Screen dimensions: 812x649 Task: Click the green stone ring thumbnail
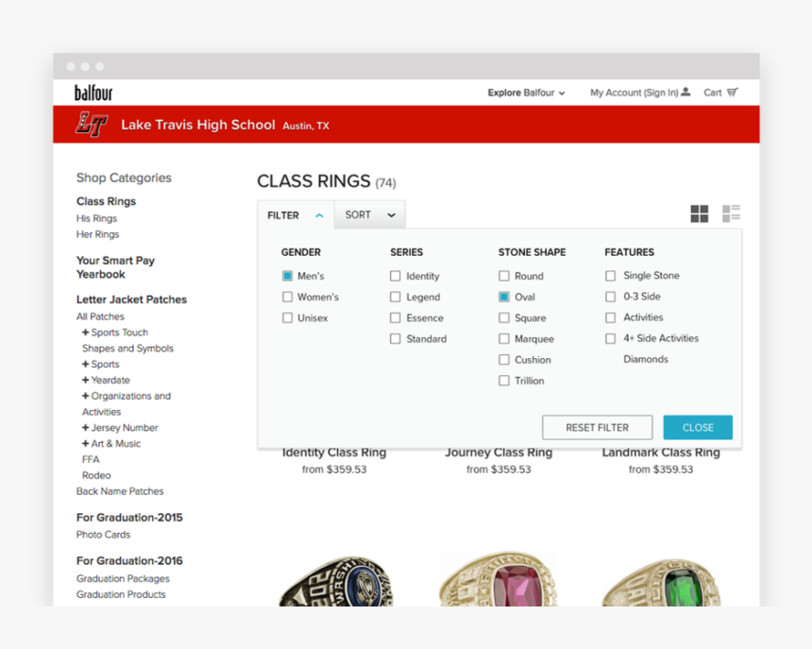[x=661, y=582]
